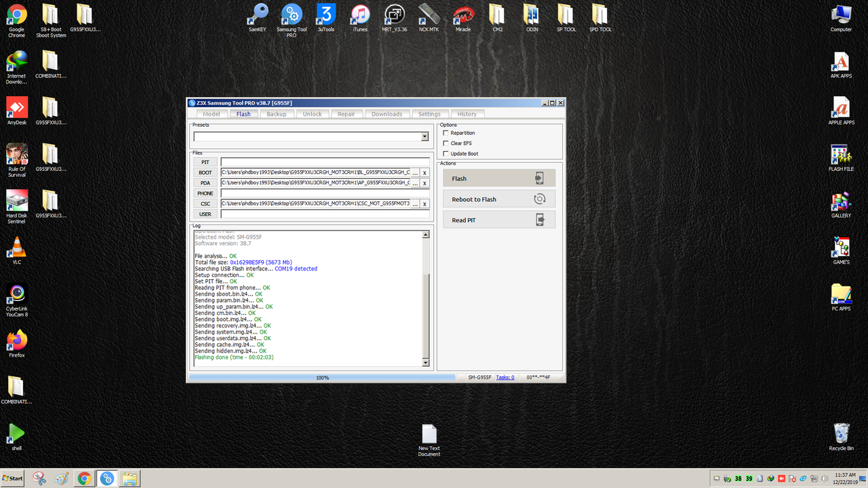Viewport: 868px width, 488px height.
Task: View the History tab
Action: coord(467,114)
